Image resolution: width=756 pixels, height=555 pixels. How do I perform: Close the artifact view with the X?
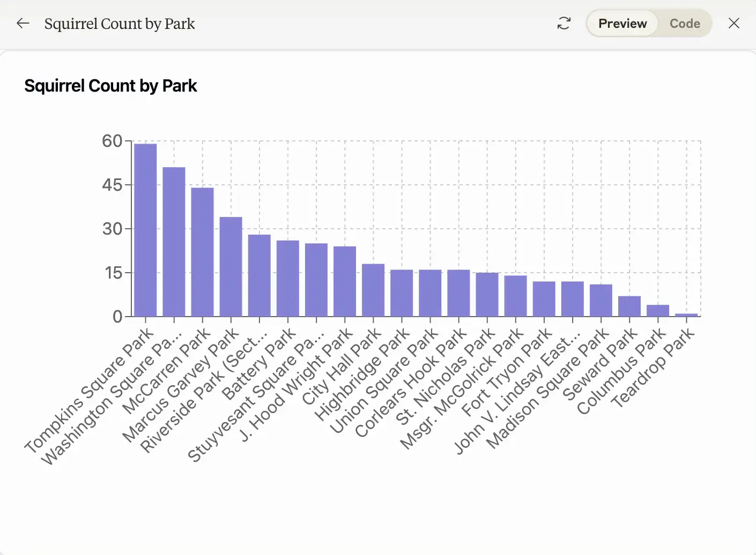click(733, 23)
